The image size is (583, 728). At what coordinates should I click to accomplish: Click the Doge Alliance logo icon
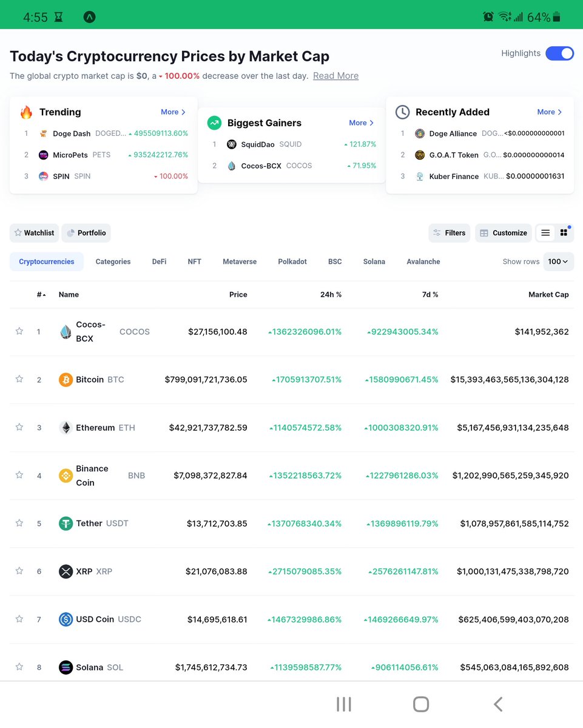[x=419, y=133]
